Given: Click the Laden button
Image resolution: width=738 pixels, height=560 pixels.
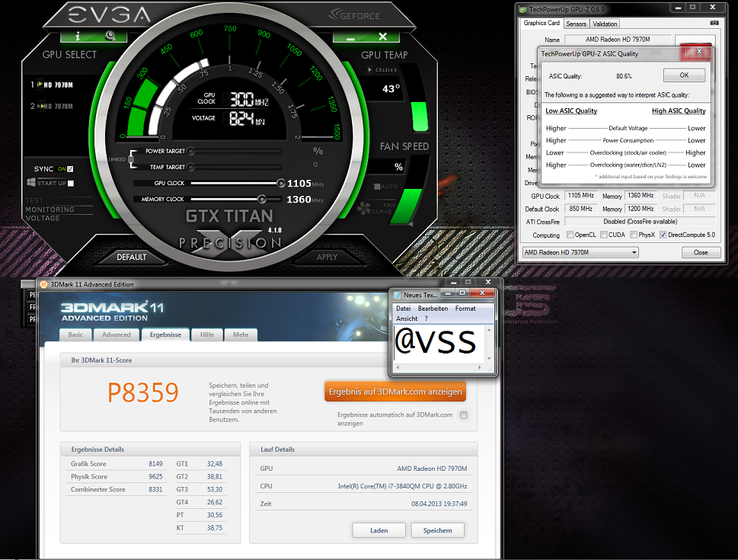Looking at the screenshot, I should tap(379, 530).
